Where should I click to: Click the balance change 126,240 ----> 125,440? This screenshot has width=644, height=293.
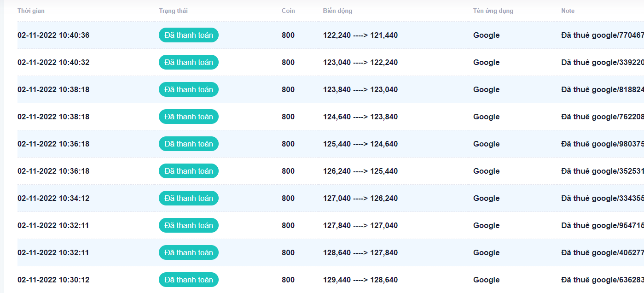click(x=360, y=171)
